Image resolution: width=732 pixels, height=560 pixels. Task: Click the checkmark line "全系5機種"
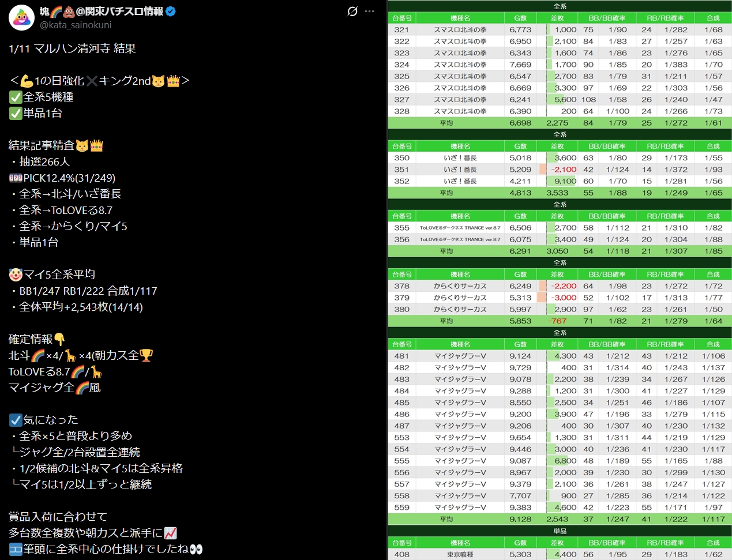pyautogui.click(x=41, y=97)
